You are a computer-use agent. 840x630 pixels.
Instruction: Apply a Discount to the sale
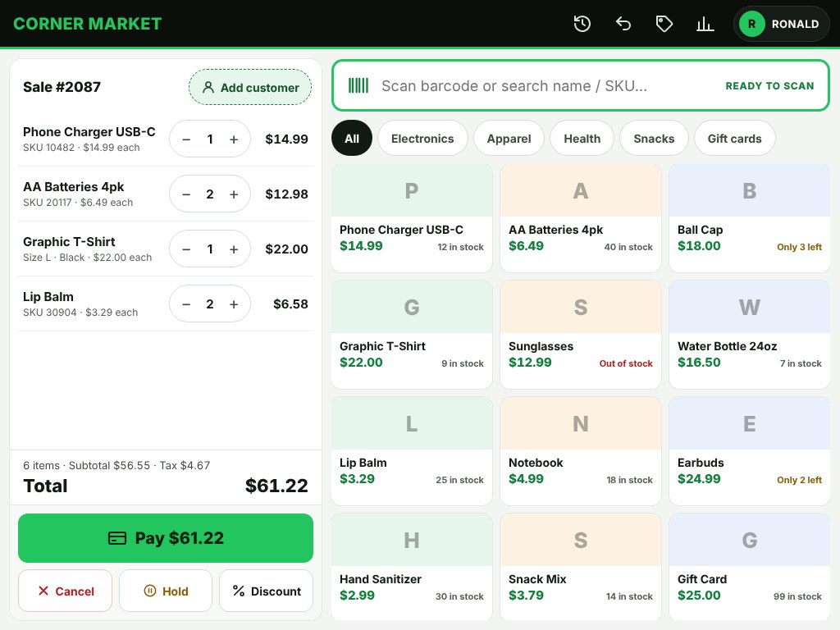click(x=267, y=591)
